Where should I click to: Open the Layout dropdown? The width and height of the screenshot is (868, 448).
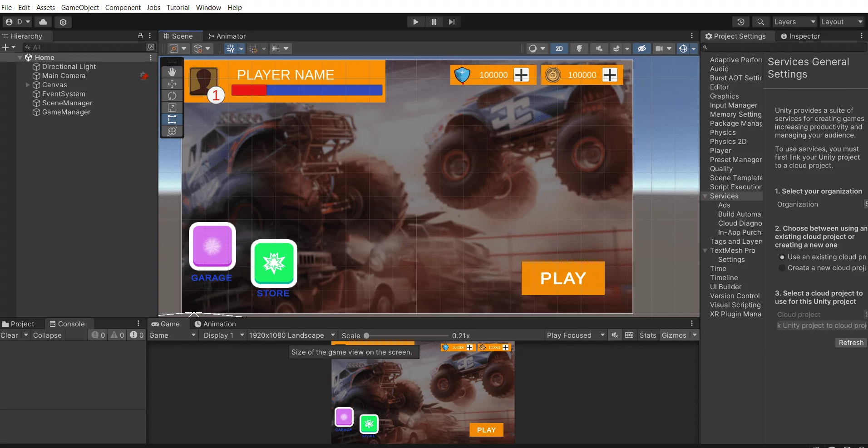click(x=841, y=22)
